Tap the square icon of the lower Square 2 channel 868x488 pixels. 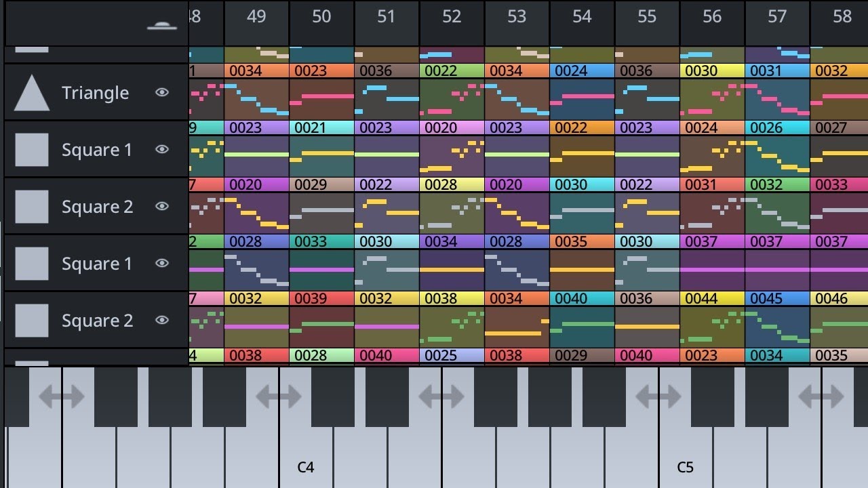[x=31, y=321]
